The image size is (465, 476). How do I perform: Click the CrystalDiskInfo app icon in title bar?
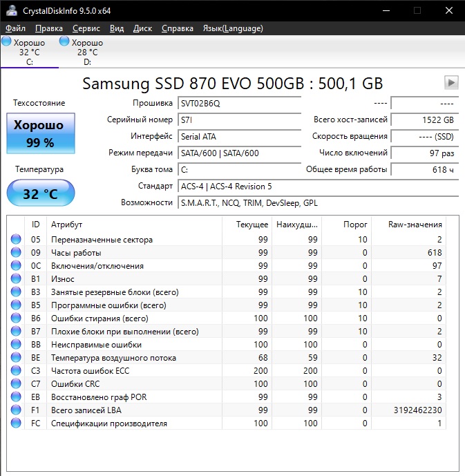tap(11, 10)
